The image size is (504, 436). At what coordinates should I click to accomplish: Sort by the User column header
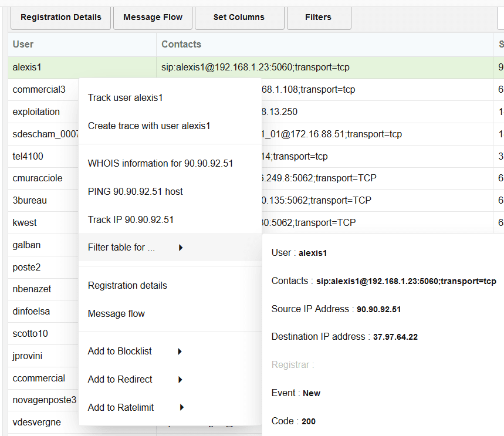23,44
